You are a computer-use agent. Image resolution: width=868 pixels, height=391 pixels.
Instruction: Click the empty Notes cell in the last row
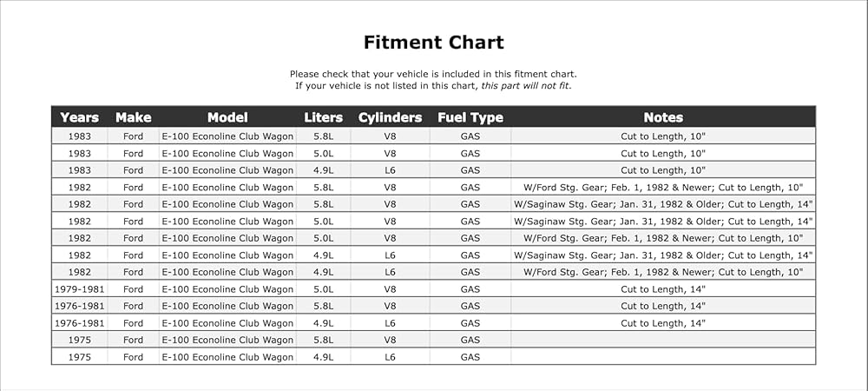pyautogui.click(x=663, y=356)
